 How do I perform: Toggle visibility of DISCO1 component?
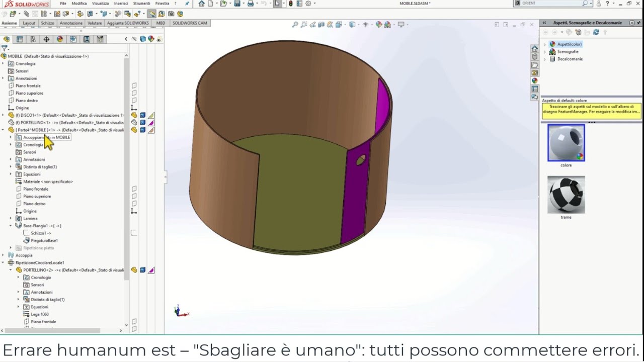134,115
